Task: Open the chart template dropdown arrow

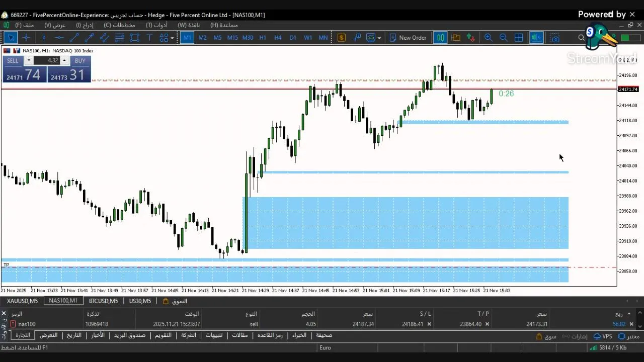Action: [x=379, y=38]
